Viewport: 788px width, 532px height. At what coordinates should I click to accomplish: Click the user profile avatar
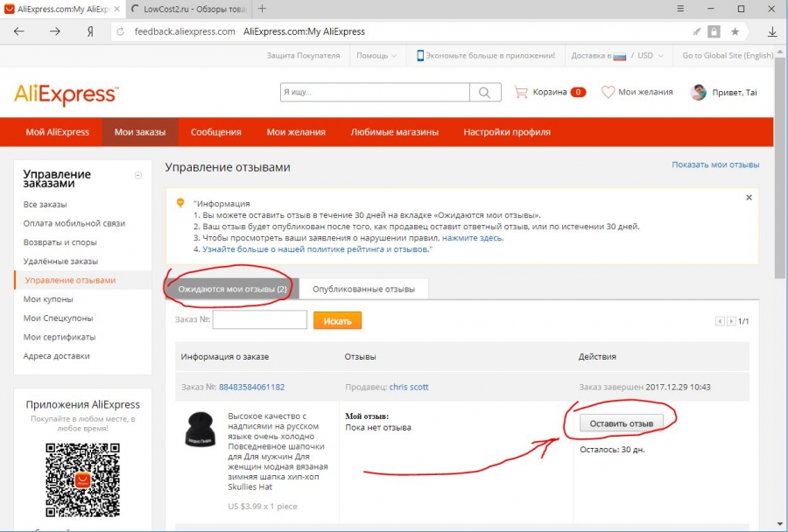click(x=698, y=92)
